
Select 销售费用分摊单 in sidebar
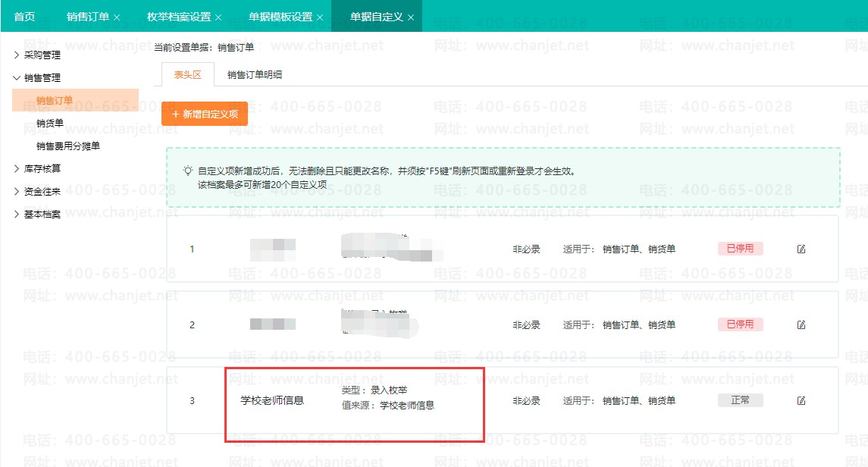pyautogui.click(x=68, y=146)
